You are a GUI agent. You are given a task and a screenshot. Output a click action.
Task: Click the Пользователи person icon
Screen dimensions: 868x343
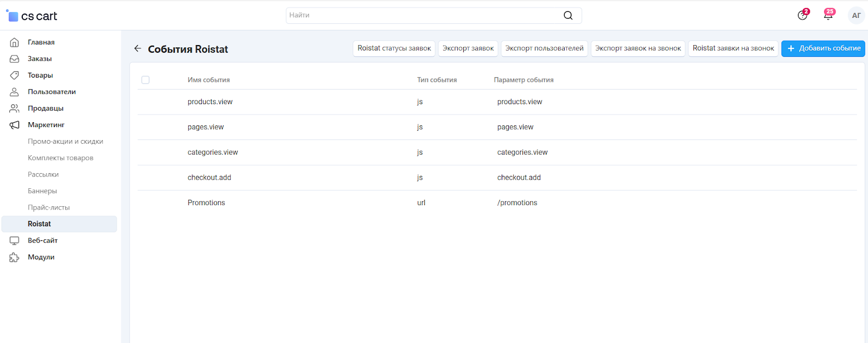(15, 92)
